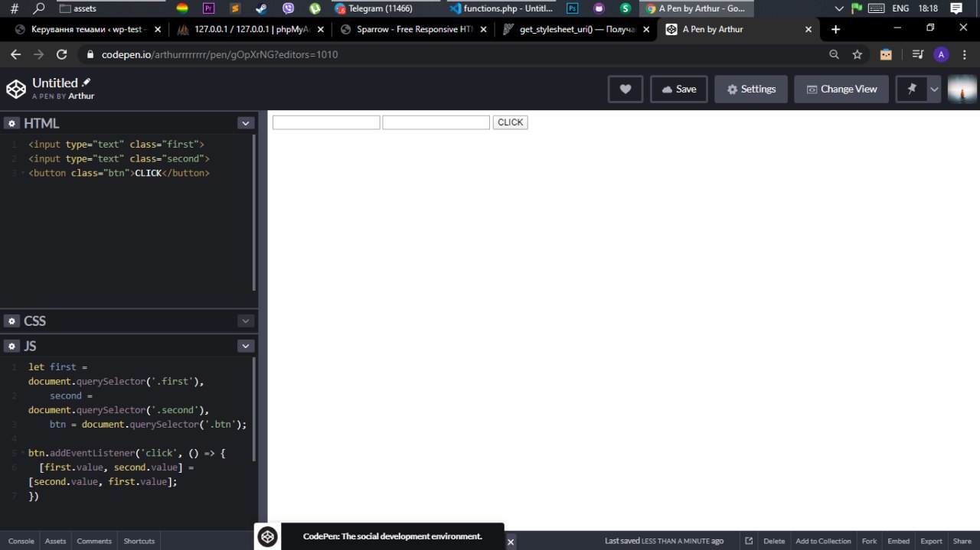
Task: Open the Assets panel
Action: click(x=55, y=541)
